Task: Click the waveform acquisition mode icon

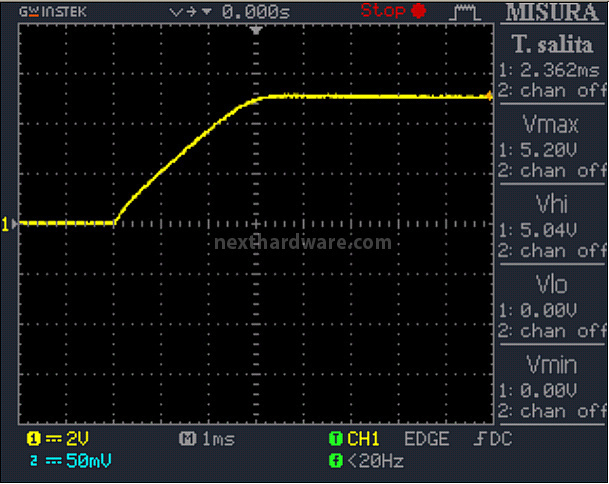Action: click(x=465, y=12)
